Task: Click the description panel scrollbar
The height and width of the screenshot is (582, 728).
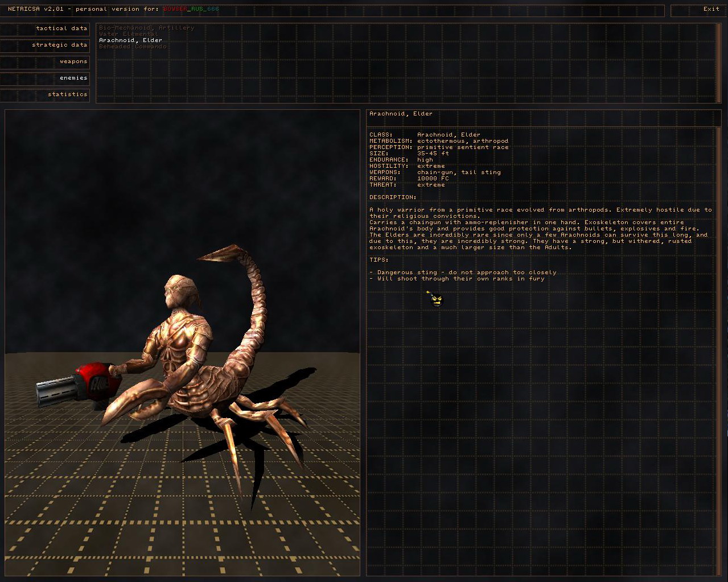Action: 718,341
